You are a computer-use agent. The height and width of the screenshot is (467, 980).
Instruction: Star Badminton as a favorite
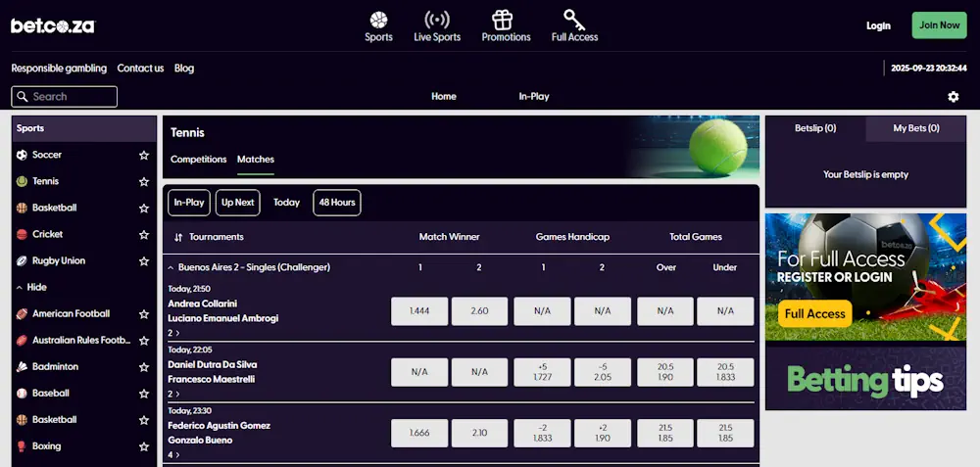tap(144, 367)
